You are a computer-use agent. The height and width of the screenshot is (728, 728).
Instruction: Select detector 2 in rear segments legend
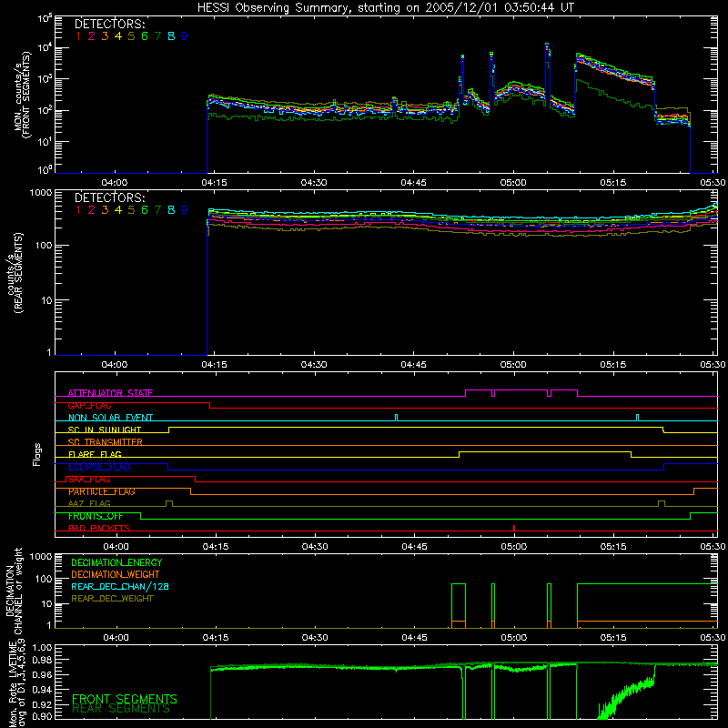coord(92,210)
